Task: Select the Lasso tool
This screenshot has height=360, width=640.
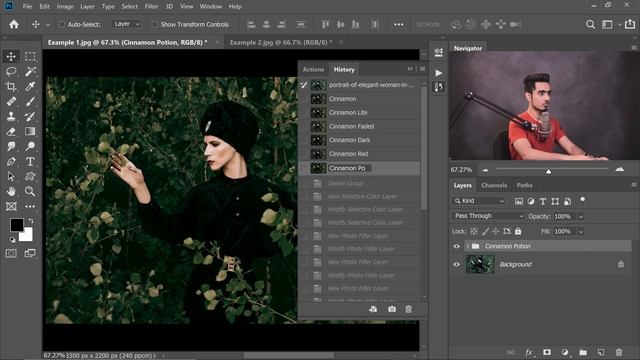Action: pos(11,71)
